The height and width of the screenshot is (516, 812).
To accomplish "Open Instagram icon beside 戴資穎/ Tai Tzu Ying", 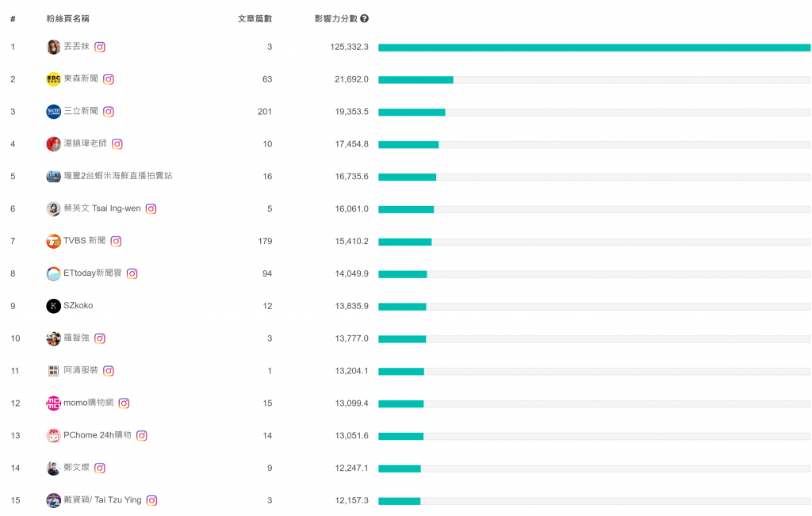I will (151, 500).
